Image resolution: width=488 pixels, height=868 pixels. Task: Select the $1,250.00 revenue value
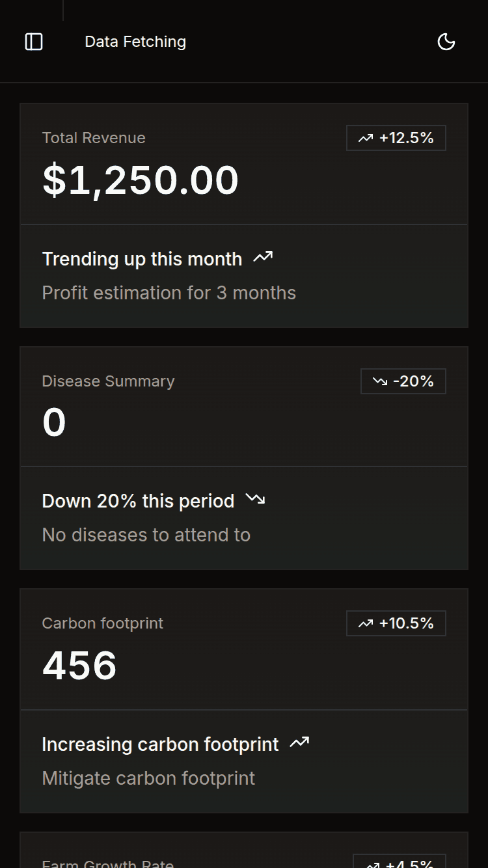click(x=141, y=180)
